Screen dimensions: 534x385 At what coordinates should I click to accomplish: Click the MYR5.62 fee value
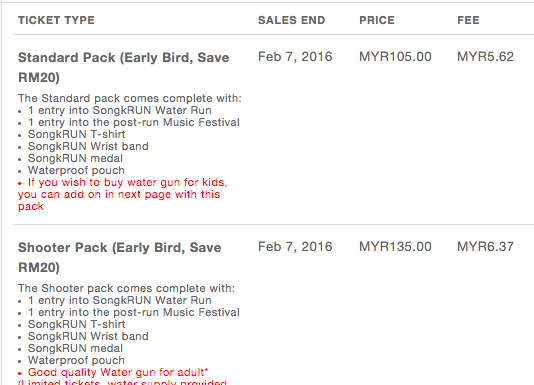coord(485,57)
